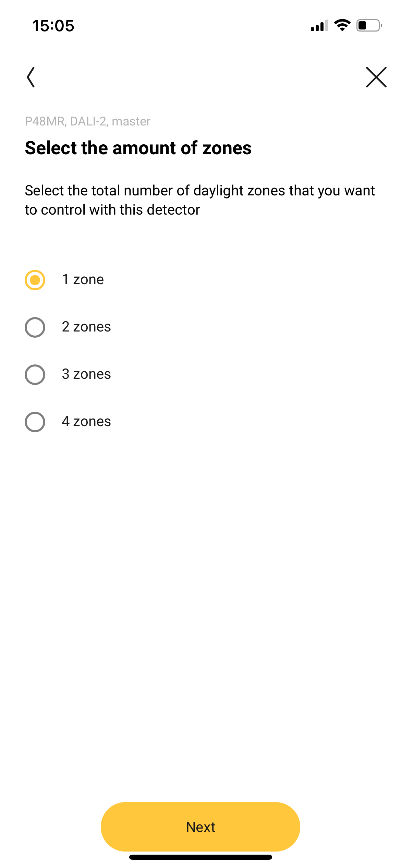Screen dimensions: 401x868
Task: Choose the 2 zones radio button
Action: point(35,327)
